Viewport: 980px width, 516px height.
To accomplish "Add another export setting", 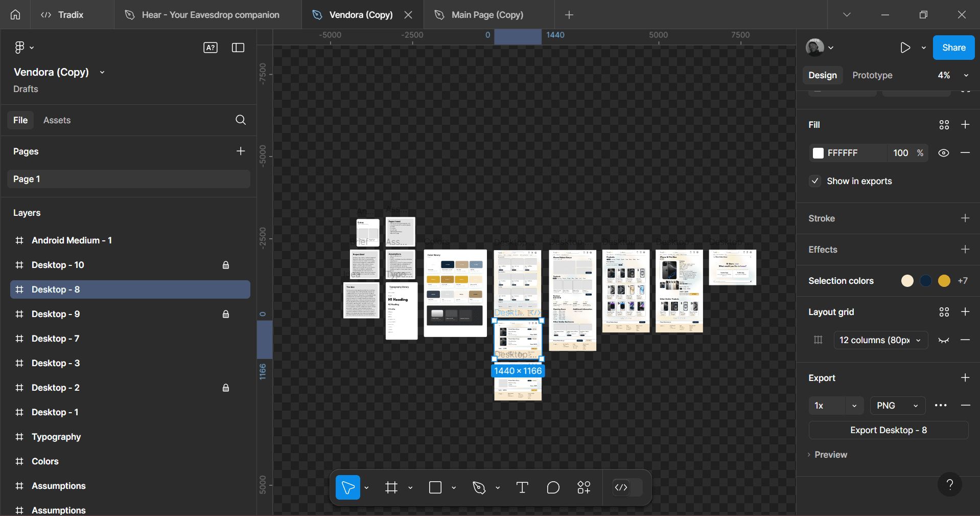I will pyautogui.click(x=965, y=378).
